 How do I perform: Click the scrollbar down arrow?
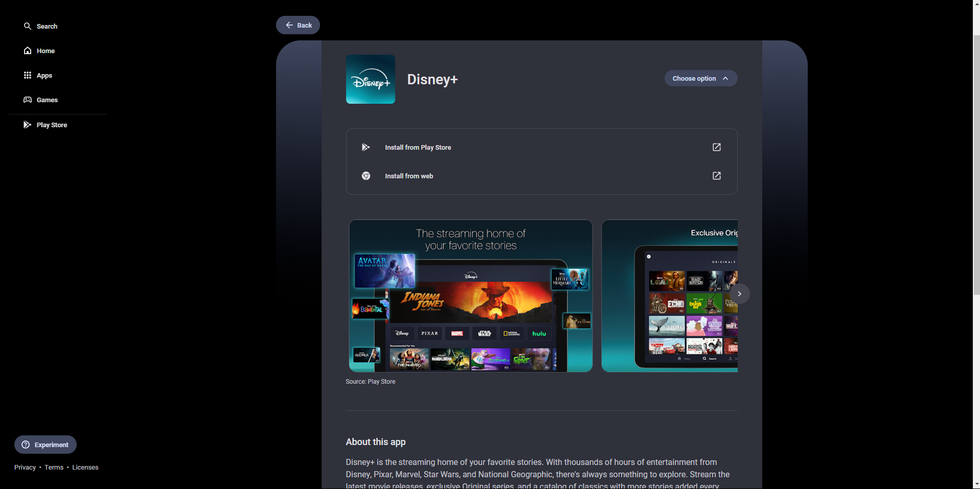tap(976, 484)
